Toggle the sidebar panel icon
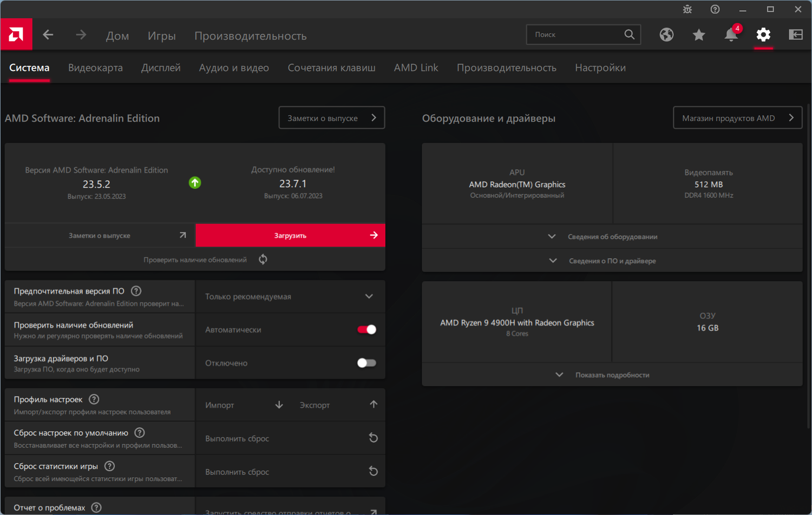 point(796,35)
